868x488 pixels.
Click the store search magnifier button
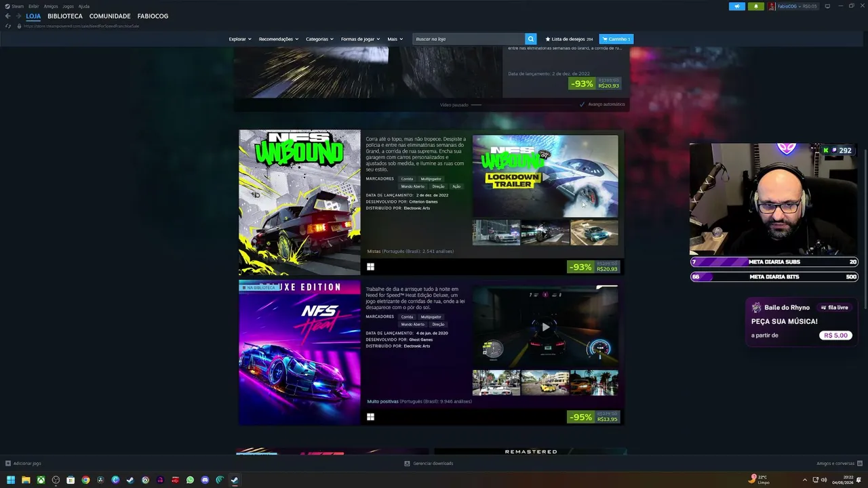tap(531, 39)
